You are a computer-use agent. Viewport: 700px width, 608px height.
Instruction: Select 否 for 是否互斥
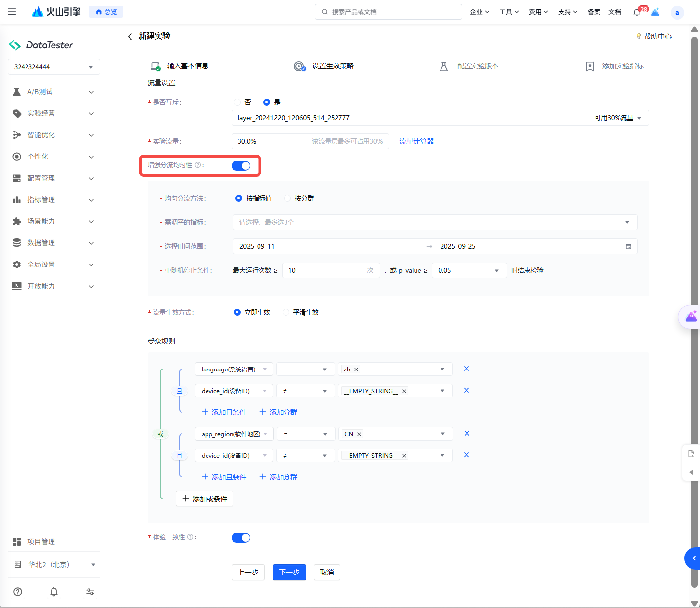click(237, 102)
